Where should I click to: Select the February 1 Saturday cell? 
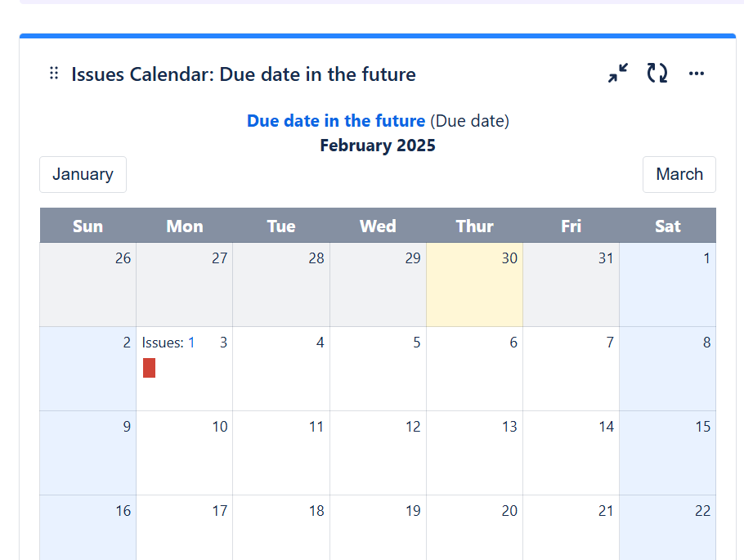pyautogui.click(x=667, y=284)
